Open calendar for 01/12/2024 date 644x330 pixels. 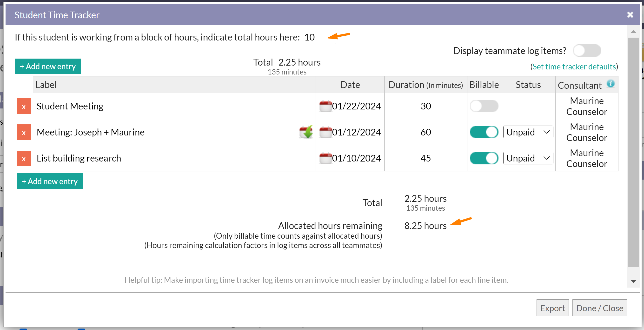(325, 132)
